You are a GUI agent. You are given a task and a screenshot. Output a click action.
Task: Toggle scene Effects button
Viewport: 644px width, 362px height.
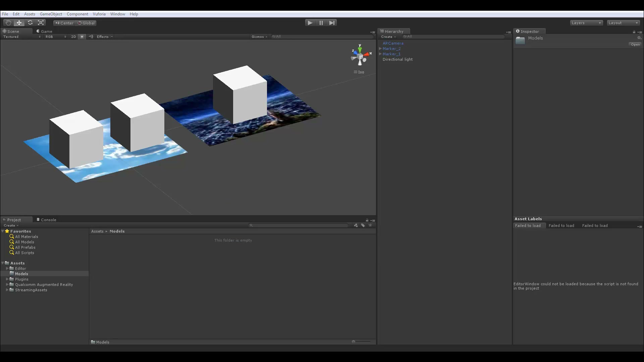(x=103, y=37)
